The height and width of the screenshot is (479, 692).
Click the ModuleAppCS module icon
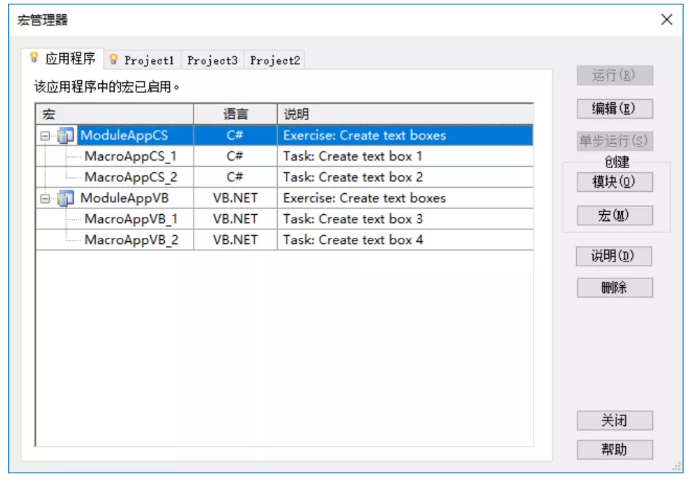[66, 136]
